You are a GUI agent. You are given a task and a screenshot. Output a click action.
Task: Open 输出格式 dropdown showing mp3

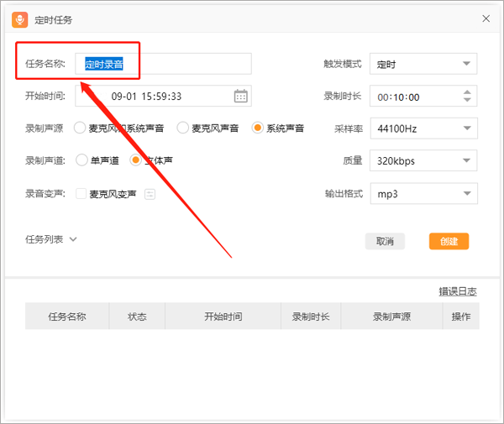423,194
